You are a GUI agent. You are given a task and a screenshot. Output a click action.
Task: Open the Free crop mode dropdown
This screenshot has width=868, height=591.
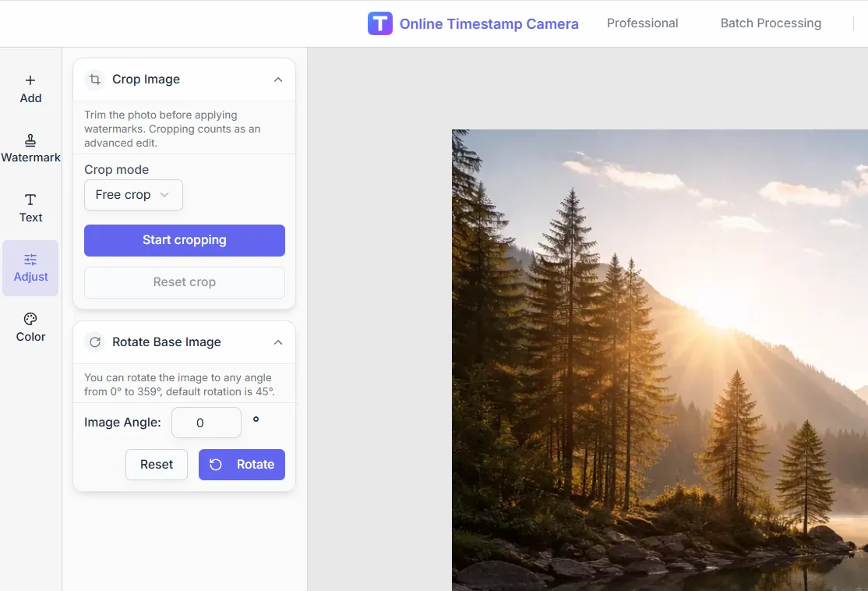pyautogui.click(x=133, y=195)
